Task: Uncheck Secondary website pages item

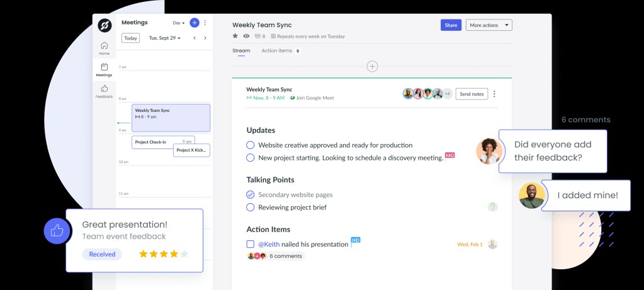Action: click(x=250, y=194)
